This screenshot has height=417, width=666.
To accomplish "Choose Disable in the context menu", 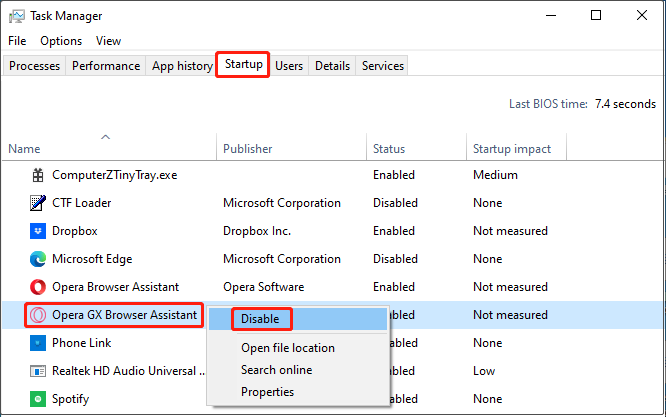I will click(x=298, y=319).
